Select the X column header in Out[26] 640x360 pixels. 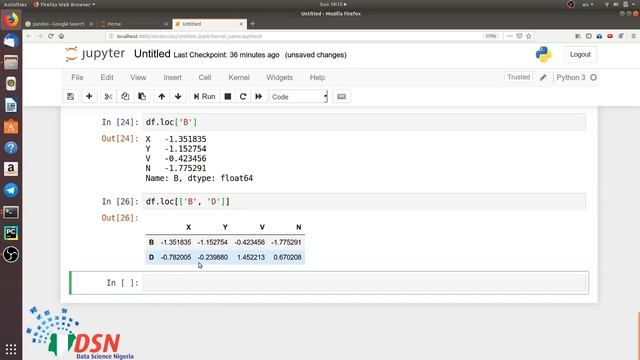coord(188,227)
